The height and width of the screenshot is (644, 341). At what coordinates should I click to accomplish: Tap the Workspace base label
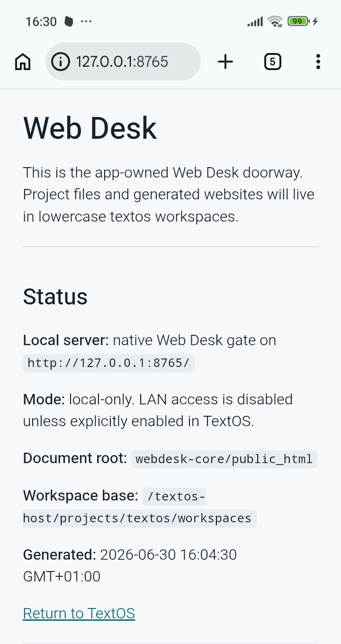tap(81, 496)
